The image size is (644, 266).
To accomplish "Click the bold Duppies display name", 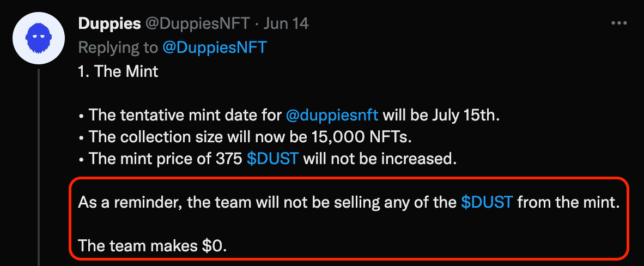I will (110, 23).
